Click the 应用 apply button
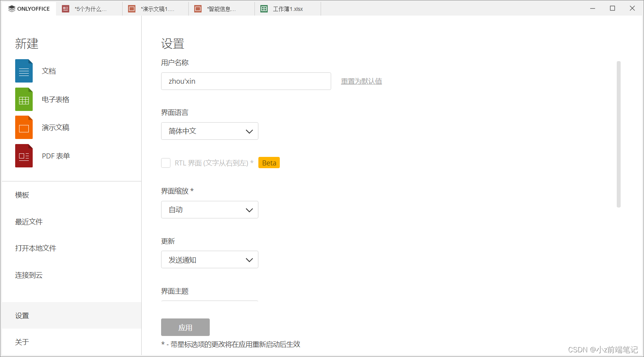The width and height of the screenshot is (644, 357). pyautogui.click(x=185, y=327)
